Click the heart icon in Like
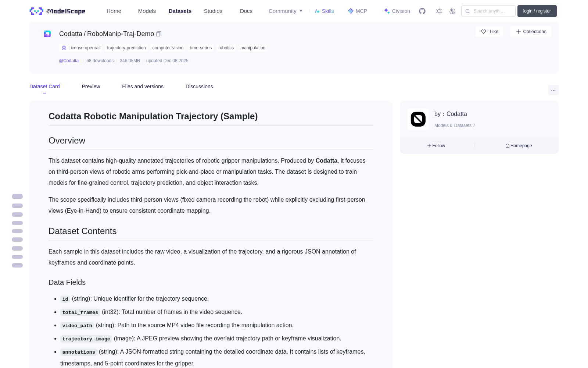The image size is (588, 368). click(x=484, y=32)
